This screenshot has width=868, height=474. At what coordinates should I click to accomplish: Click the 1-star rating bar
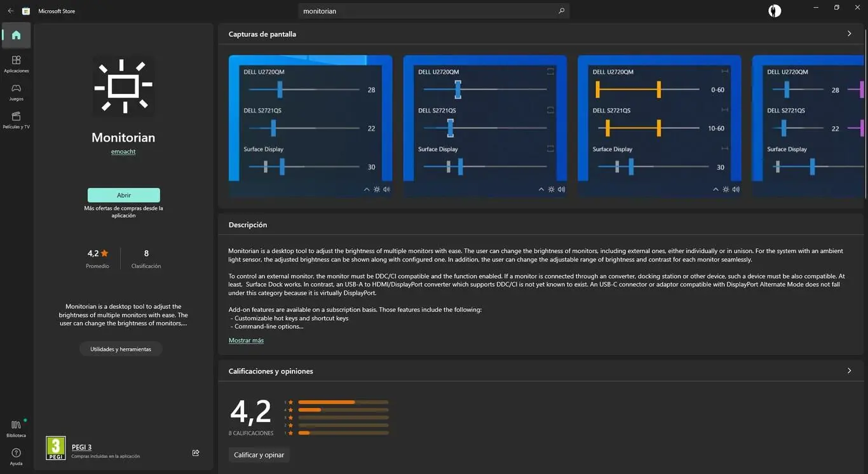point(343,433)
